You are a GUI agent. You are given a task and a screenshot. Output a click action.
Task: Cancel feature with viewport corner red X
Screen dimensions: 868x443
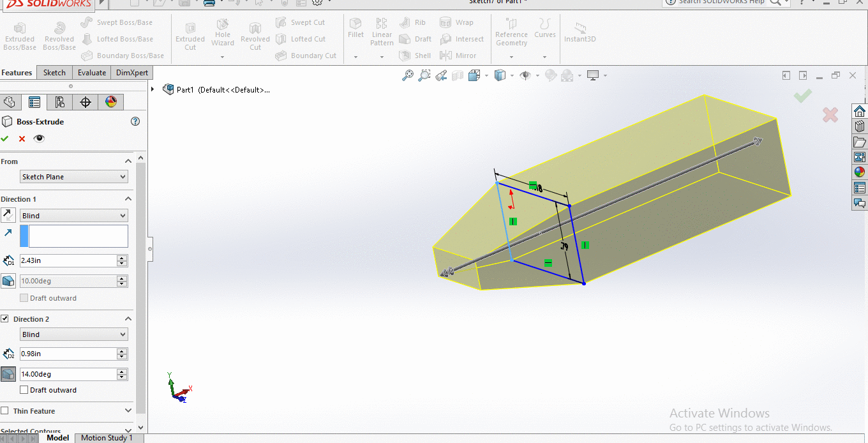pos(830,115)
